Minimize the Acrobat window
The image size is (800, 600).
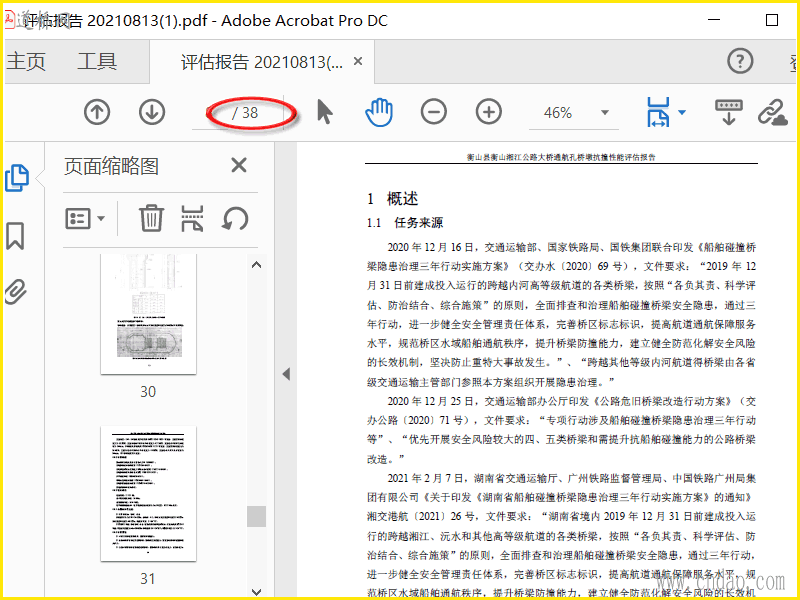[x=714, y=20]
